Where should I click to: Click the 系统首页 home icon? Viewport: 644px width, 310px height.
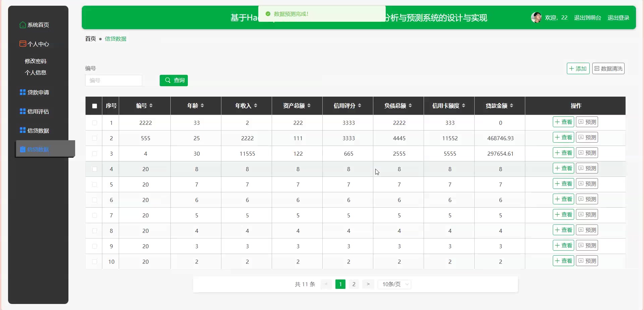tap(23, 25)
